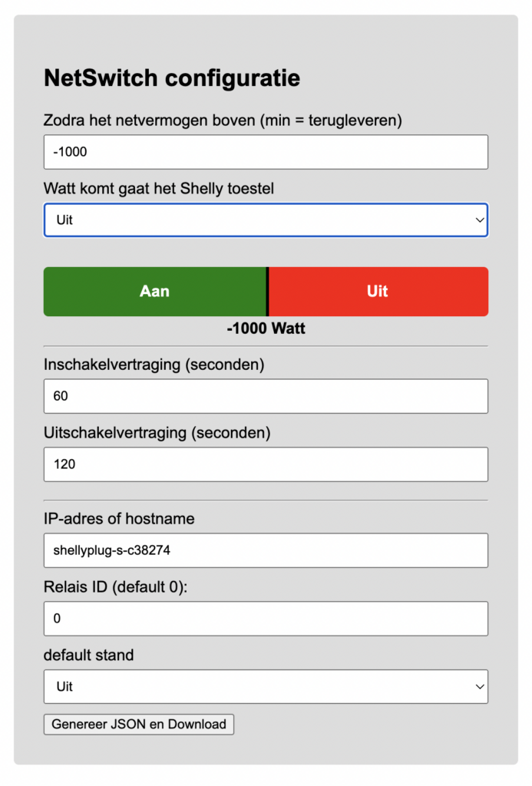Screen dimensions: 532x786
Task: Click the green Aan bar segment
Action: click(154, 292)
